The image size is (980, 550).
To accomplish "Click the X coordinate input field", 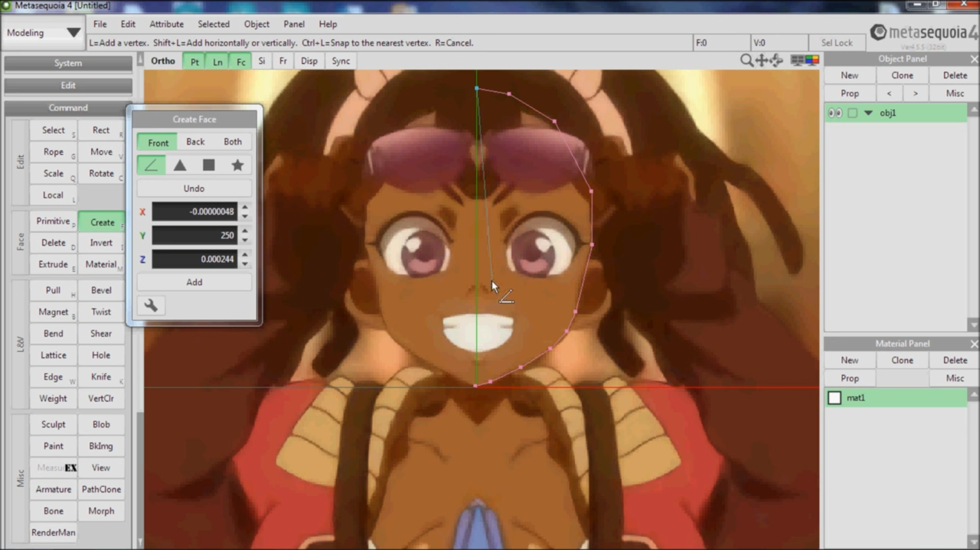I will pyautogui.click(x=194, y=211).
